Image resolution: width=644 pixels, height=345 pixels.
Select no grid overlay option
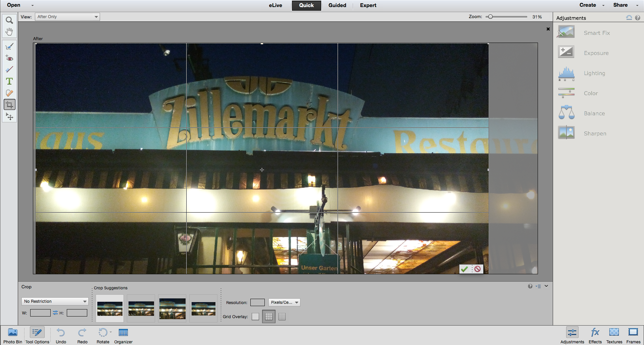[255, 317]
